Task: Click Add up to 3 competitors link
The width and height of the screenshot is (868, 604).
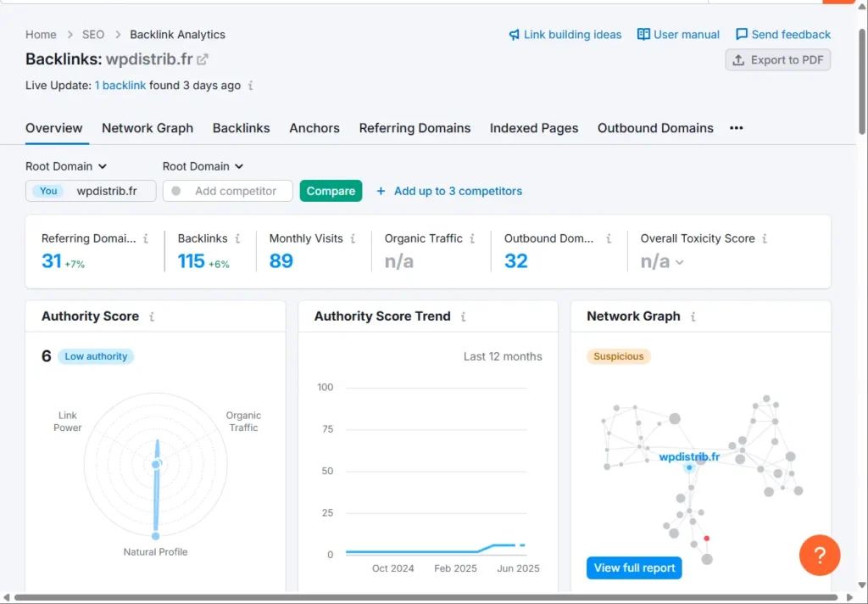Action: [458, 191]
